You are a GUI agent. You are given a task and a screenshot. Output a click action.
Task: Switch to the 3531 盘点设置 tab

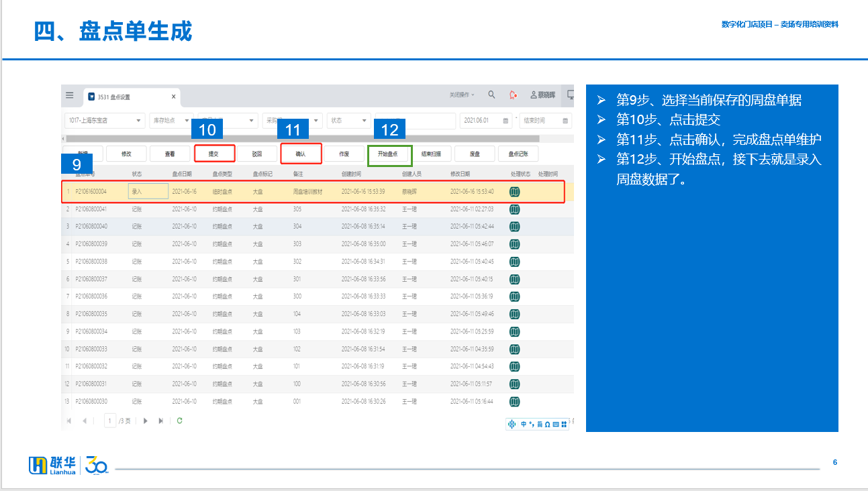130,97
